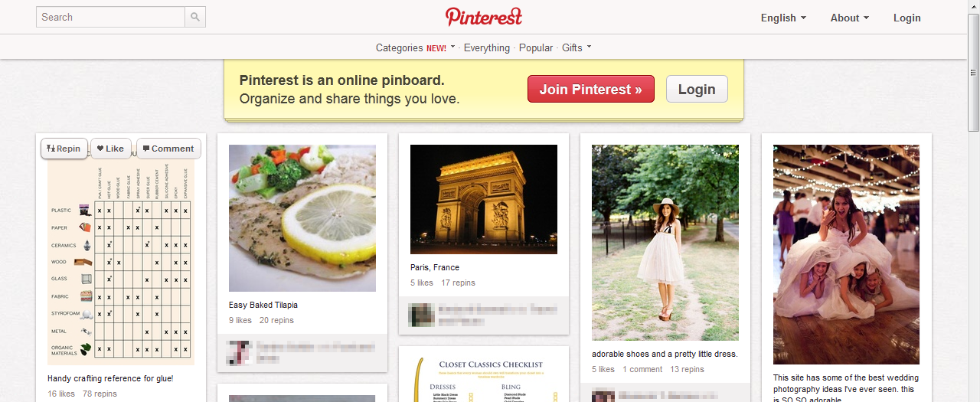Click Login in the top navigation
Image resolution: width=980 pixels, height=402 pixels.
(x=907, y=18)
